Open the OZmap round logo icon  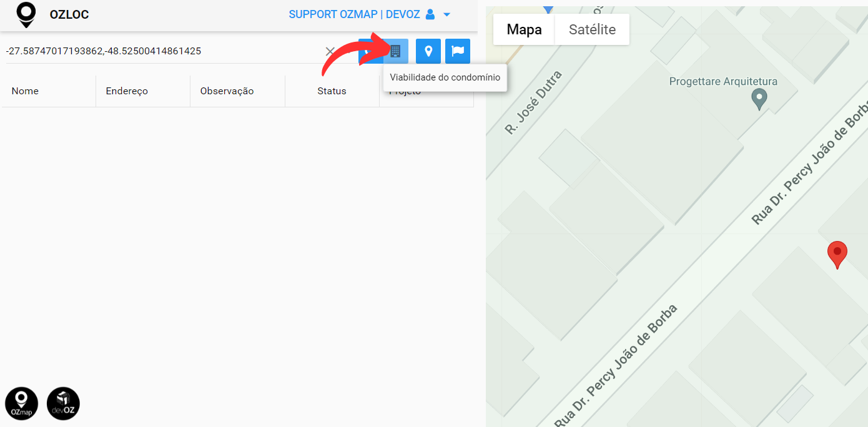21,403
